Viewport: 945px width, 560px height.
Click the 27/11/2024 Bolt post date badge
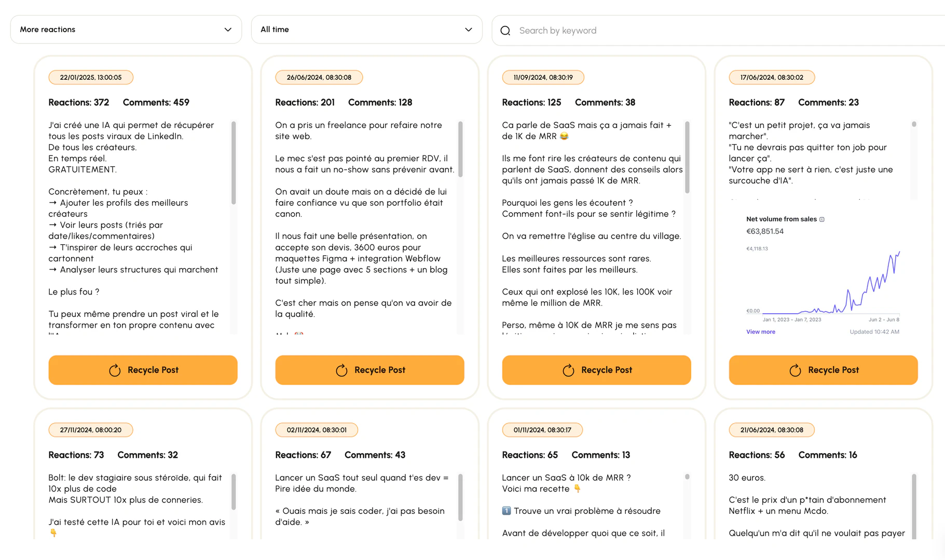pos(90,430)
